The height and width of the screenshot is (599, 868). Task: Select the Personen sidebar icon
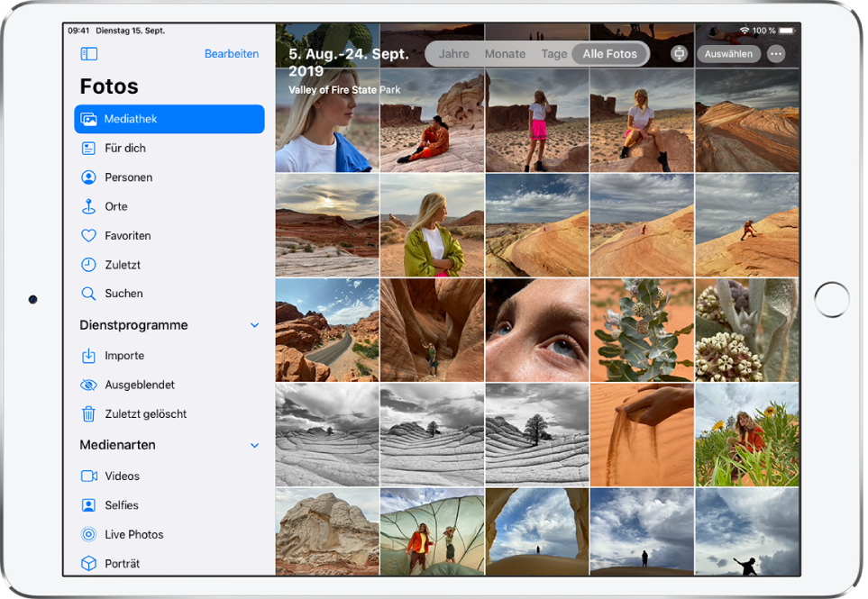(x=90, y=177)
